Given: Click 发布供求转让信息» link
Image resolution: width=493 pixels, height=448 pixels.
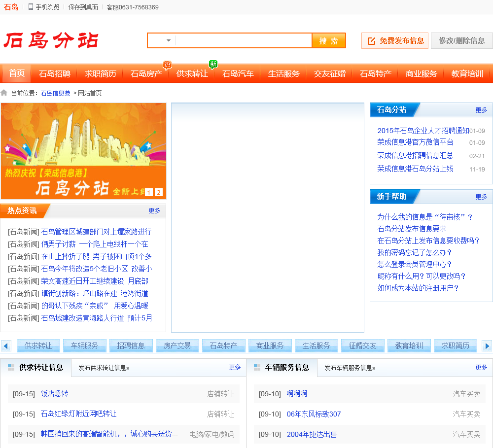Looking at the screenshot, I should (x=104, y=368).
